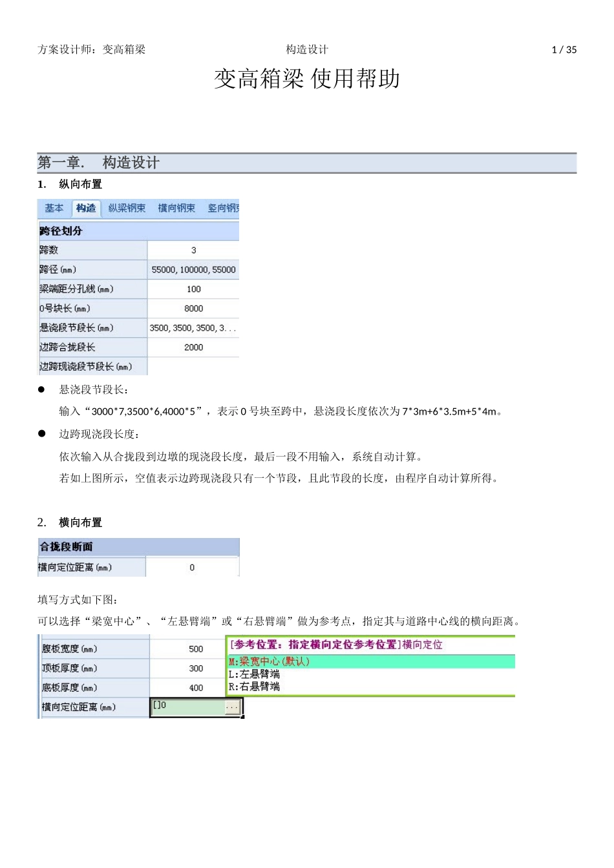Screen dimensions: 614x868
Task: Click the 跨径划分 section header
Action: [x=138, y=231]
